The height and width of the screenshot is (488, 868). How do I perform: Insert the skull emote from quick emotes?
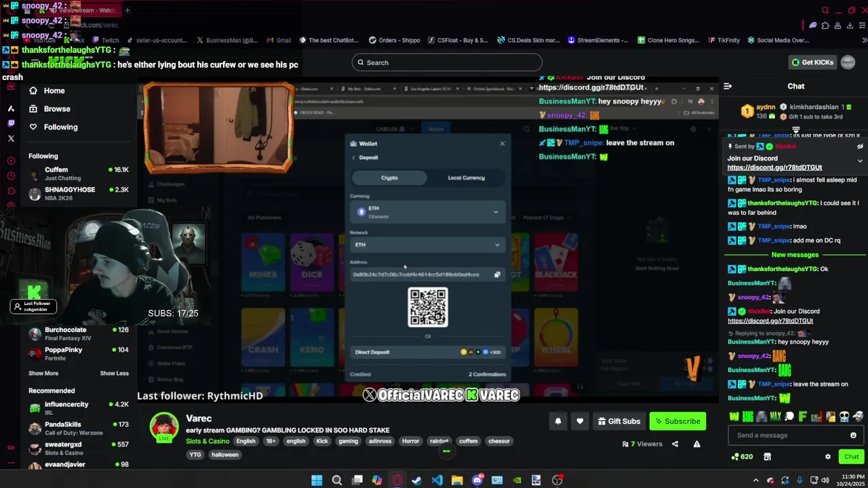[x=844, y=417]
